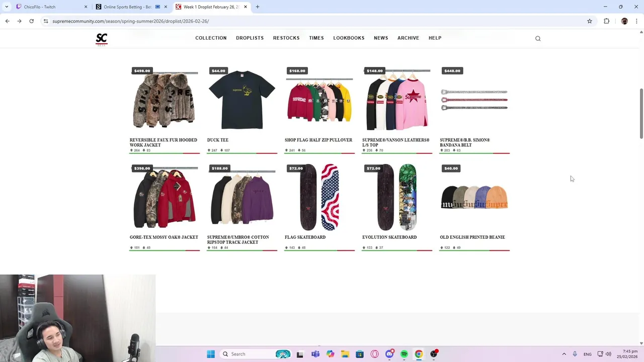Open Discord from the taskbar
The width and height of the screenshot is (644, 362).
point(389,354)
